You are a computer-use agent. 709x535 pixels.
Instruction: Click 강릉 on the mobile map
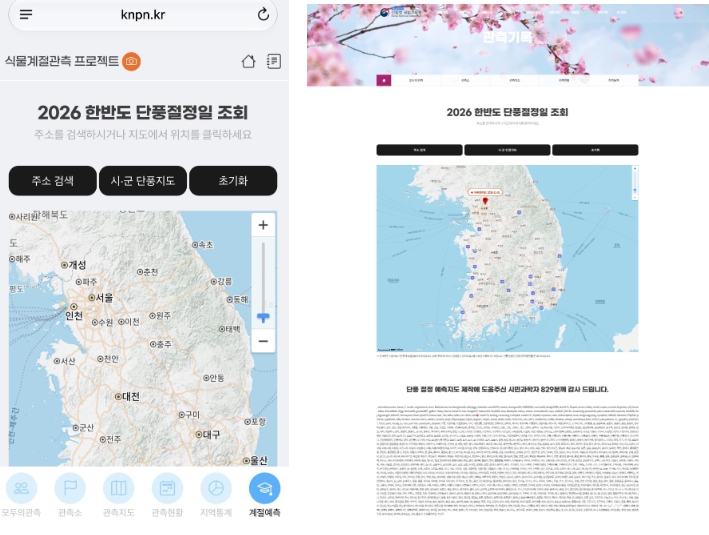tap(222, 281)
